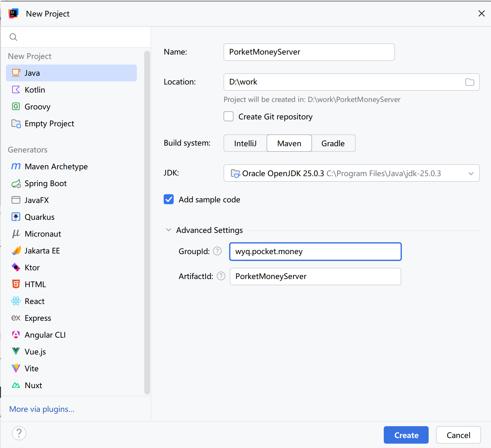Click the Maven Archetype m icon

pos(16,166)
